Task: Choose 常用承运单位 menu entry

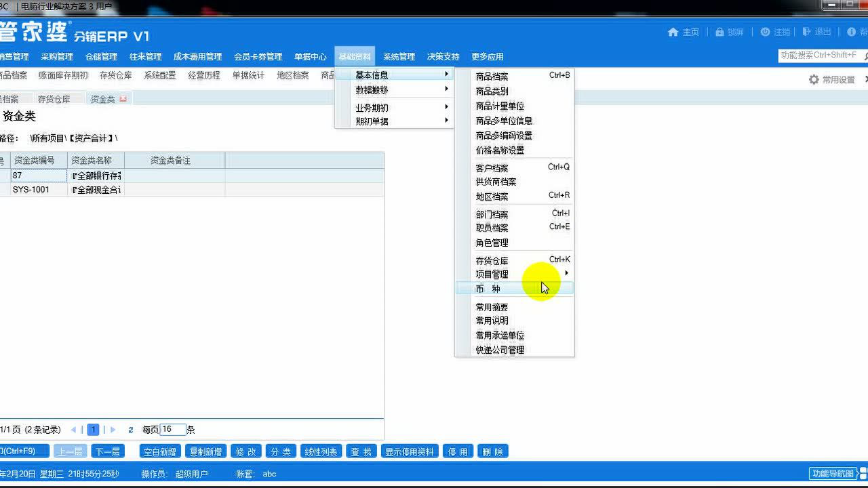Action: coord(514,335)
